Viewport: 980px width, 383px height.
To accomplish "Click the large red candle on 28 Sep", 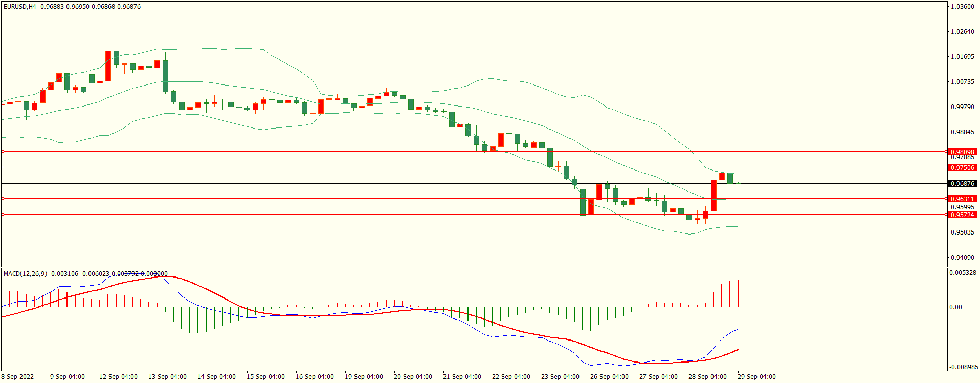I will click(714, 196).
